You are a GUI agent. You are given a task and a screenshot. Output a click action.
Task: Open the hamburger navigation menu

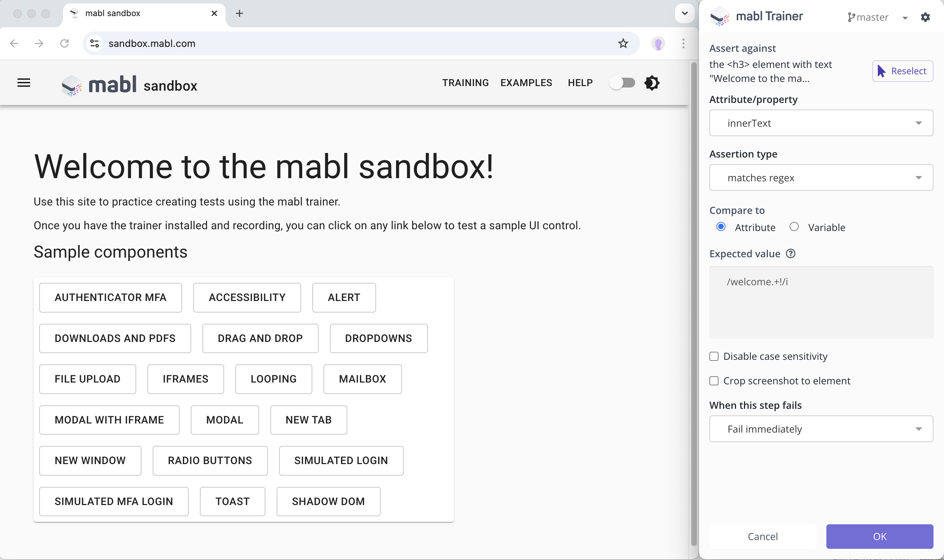pyautogui.click(x=24, y=83)
